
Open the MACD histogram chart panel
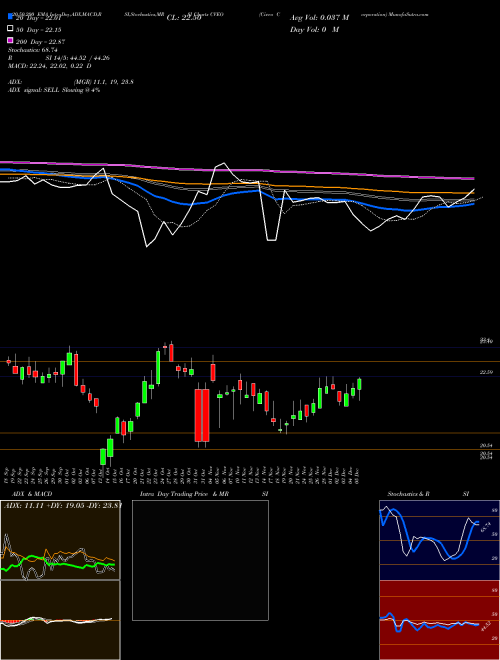[60, 620]
